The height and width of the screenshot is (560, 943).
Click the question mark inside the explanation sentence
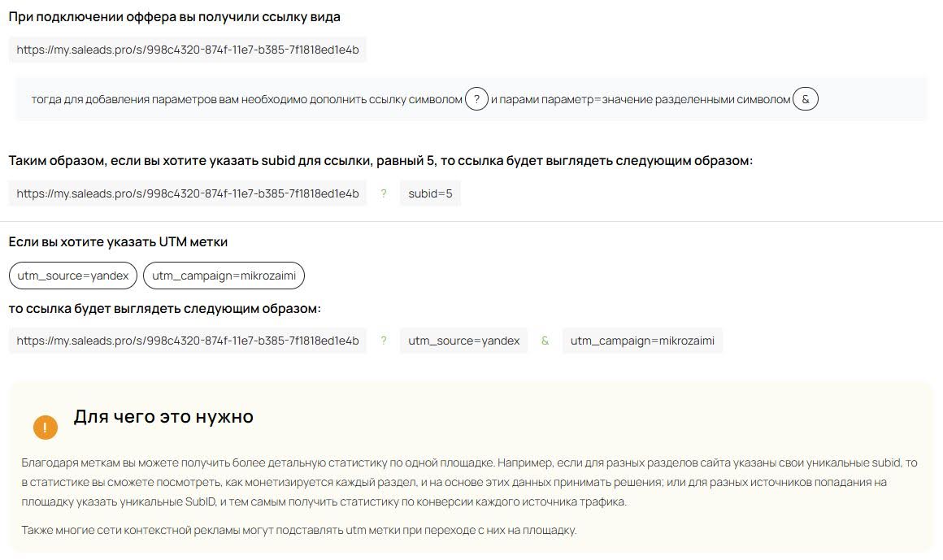click(x=476, y=98)
